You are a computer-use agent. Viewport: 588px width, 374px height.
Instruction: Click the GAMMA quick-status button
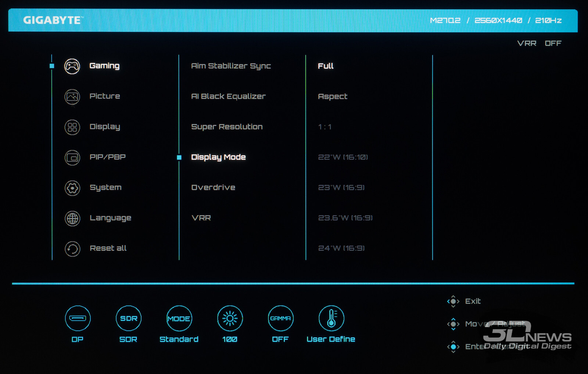click(280, 318)
